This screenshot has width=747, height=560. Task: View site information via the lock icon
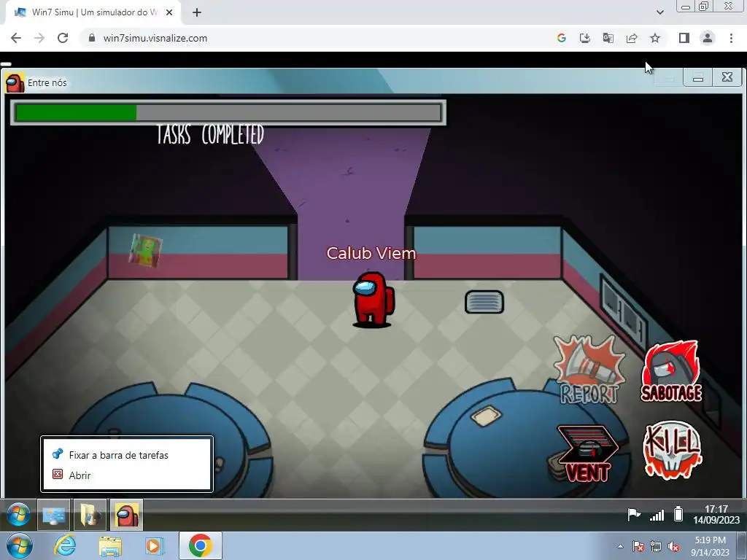click(92, 38)
